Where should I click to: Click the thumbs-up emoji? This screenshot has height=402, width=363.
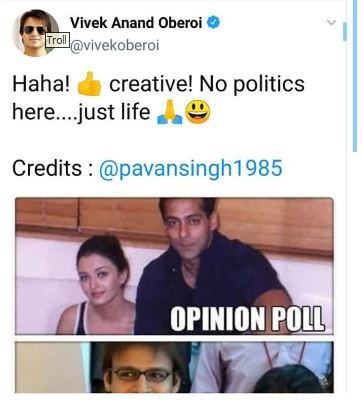pos(89,84)
